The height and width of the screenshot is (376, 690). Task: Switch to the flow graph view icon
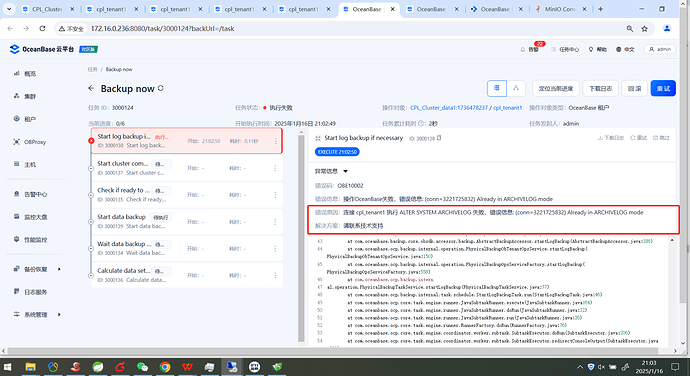516,88
